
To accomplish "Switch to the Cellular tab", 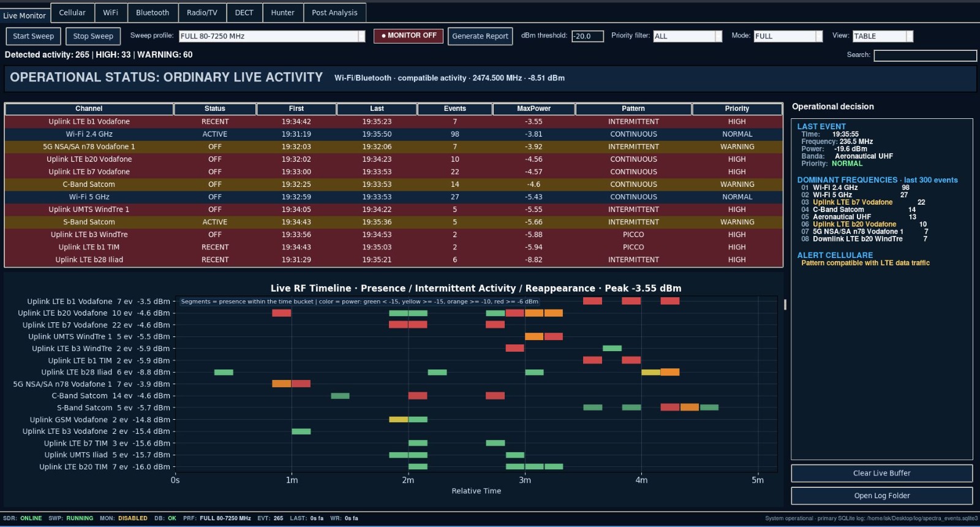I will point(72,12).
